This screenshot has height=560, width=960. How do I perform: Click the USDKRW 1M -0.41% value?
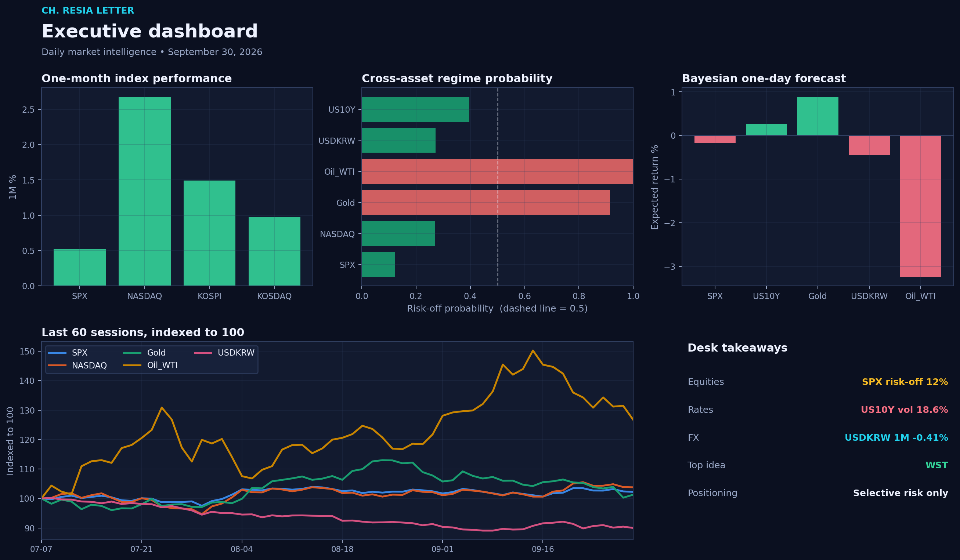click(x=896, y=437)
